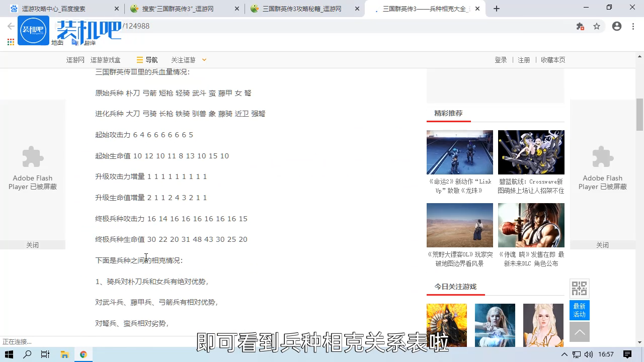Screen dimensions: 644x362
Task: Click the back-to-top arrow button
Action: click(x=579, y=332)
